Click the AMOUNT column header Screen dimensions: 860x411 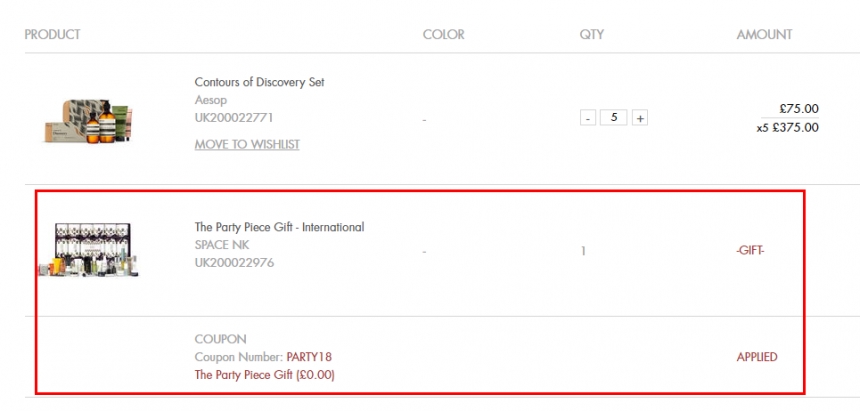[x=764, y=35]
